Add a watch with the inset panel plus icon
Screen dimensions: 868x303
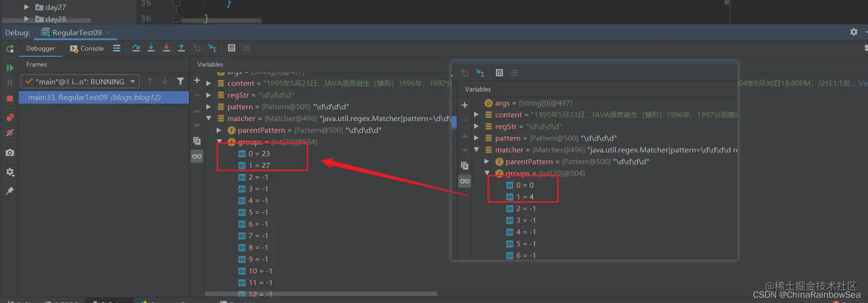click(465, 105)
